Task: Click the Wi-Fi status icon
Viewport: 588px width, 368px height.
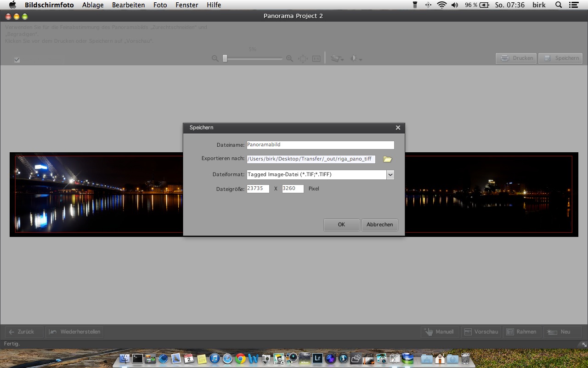Action: point(442,5)
